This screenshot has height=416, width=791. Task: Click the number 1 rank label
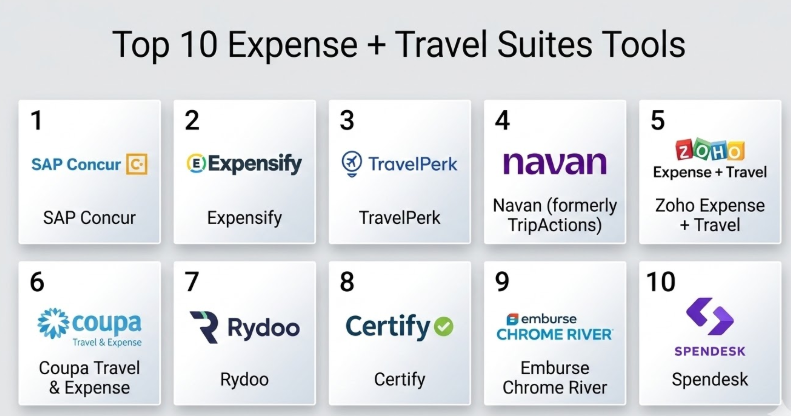click(37, 121)
